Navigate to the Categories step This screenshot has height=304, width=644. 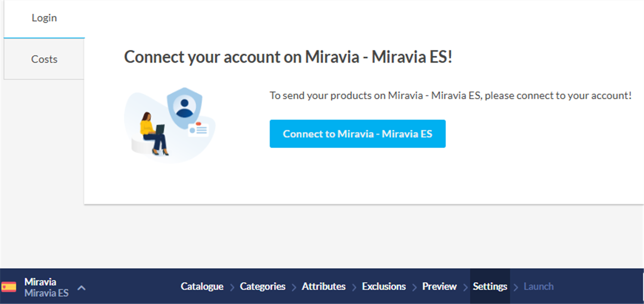[262, 287]
